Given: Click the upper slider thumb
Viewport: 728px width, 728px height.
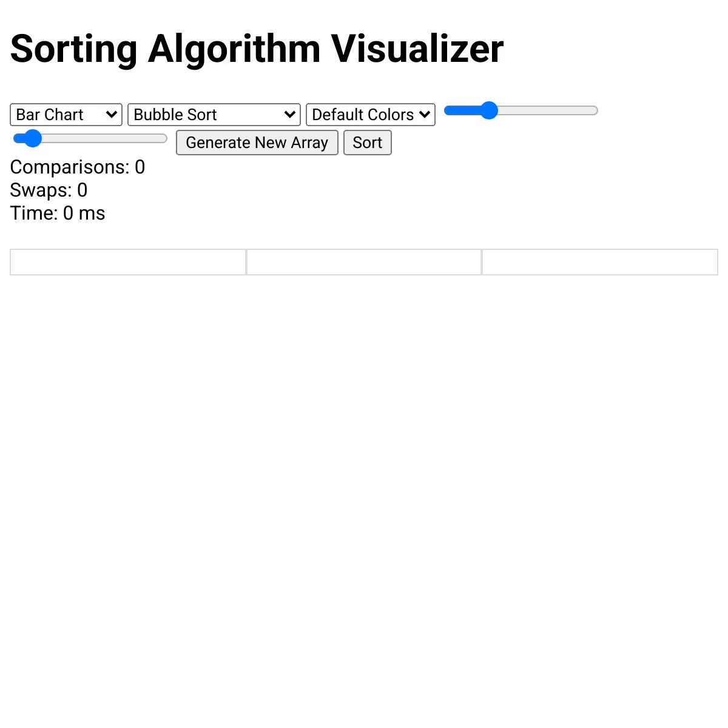Looking at the screenshot, I should [488, 110].
